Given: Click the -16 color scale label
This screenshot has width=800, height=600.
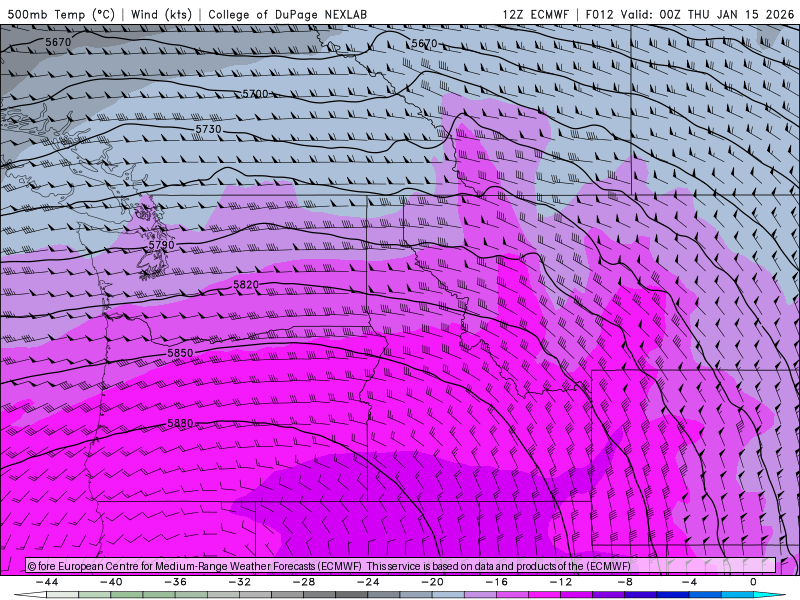Looking at the screenshot, I should pos(497,582).
